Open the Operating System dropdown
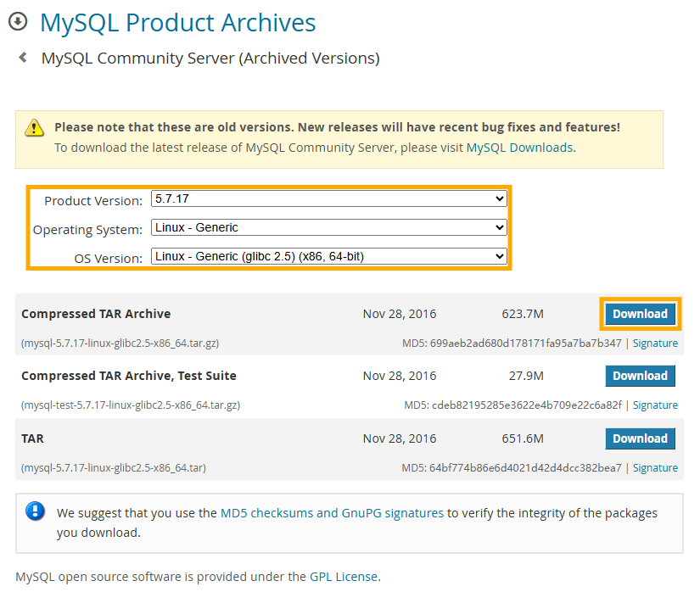The image size is (700, 592). [x=328, y=227]
